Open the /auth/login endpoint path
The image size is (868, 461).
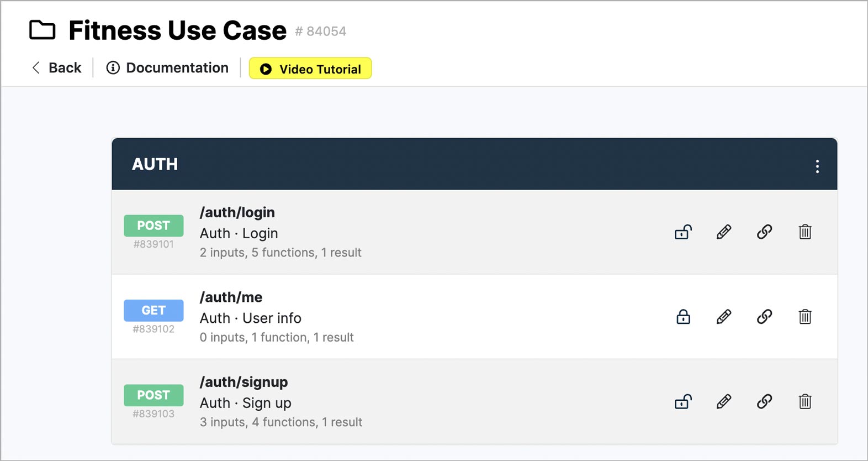pyautogui.click(x=237, y=212)
